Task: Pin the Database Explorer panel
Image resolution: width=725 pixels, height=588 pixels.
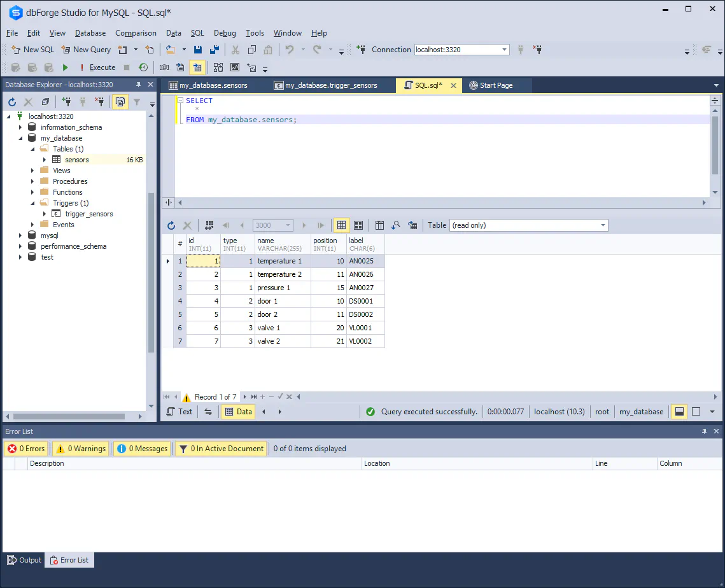Action: [138, 85]
